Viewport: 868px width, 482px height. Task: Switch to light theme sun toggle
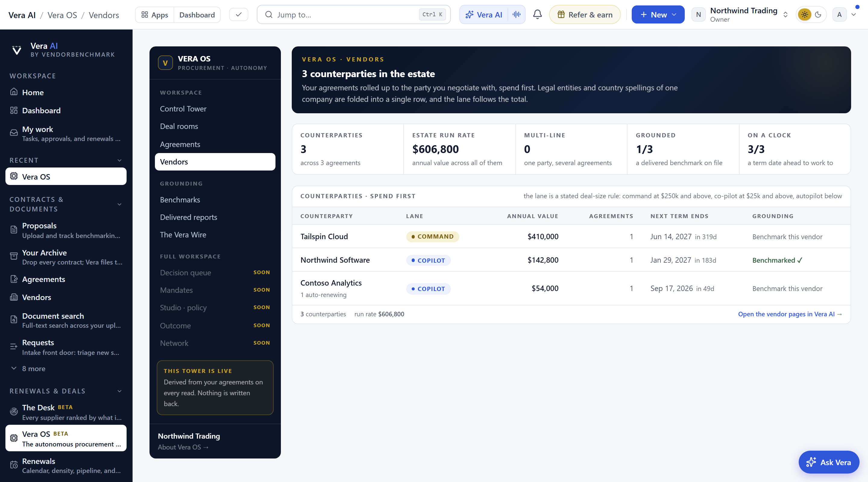pos(805,14)
